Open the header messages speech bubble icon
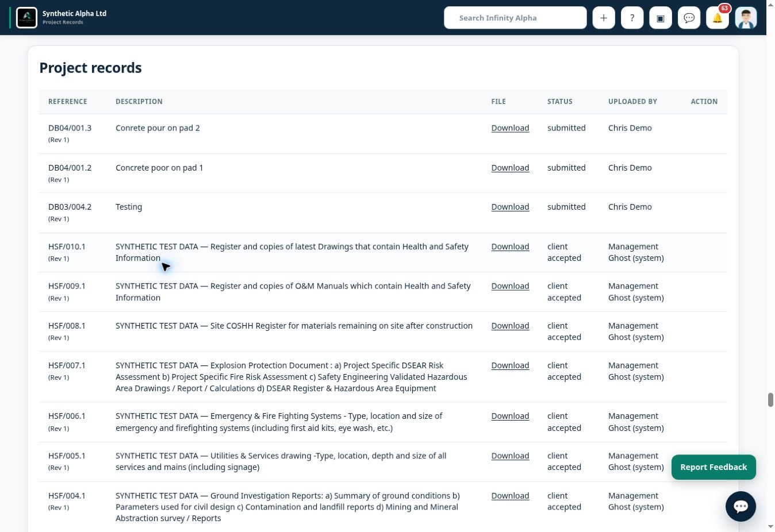The height and width of the screenshot is (532, 775). coord(689,18)
